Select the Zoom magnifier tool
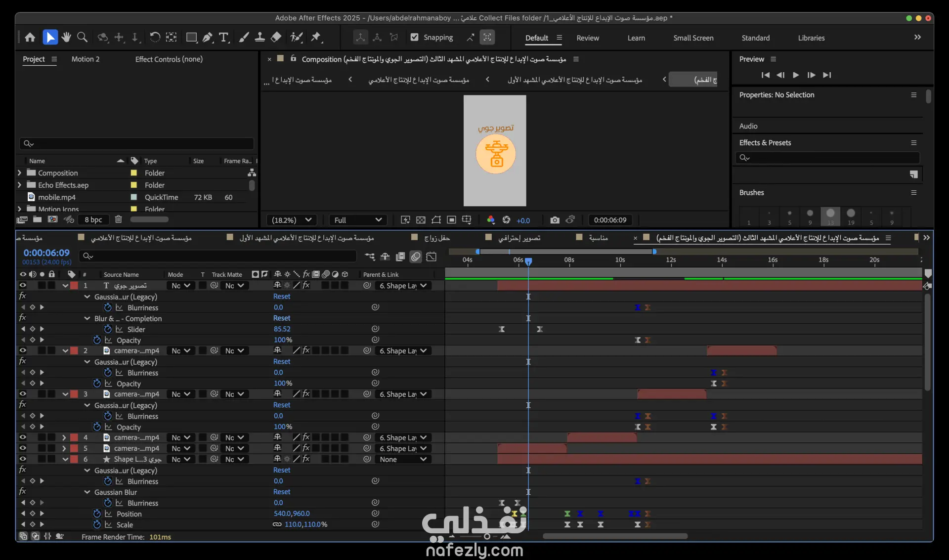Image resolution: width=949 pixels, height=560 pixels. click(x=83, y=38)
